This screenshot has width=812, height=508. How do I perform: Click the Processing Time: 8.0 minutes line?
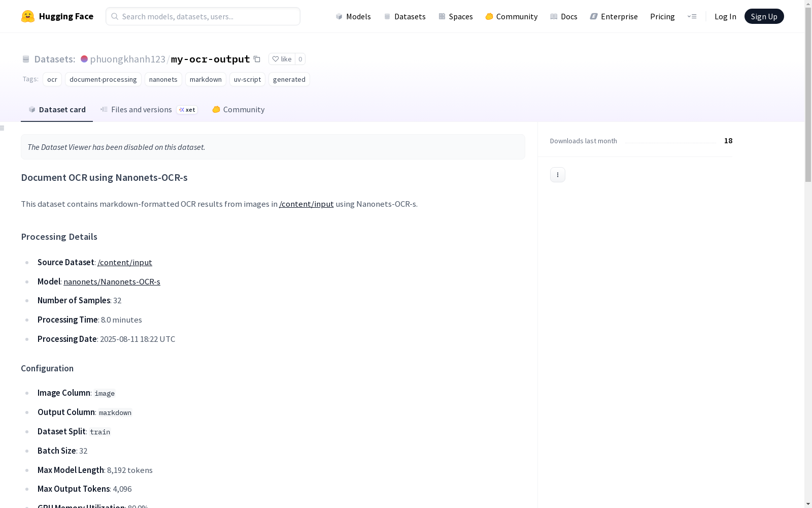tap(90, 320)
